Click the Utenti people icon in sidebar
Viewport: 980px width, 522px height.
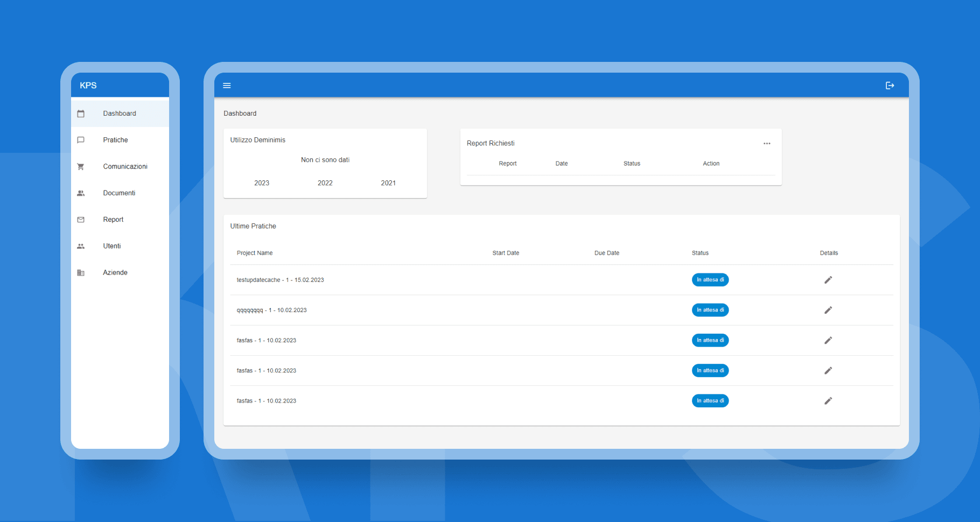81,246
